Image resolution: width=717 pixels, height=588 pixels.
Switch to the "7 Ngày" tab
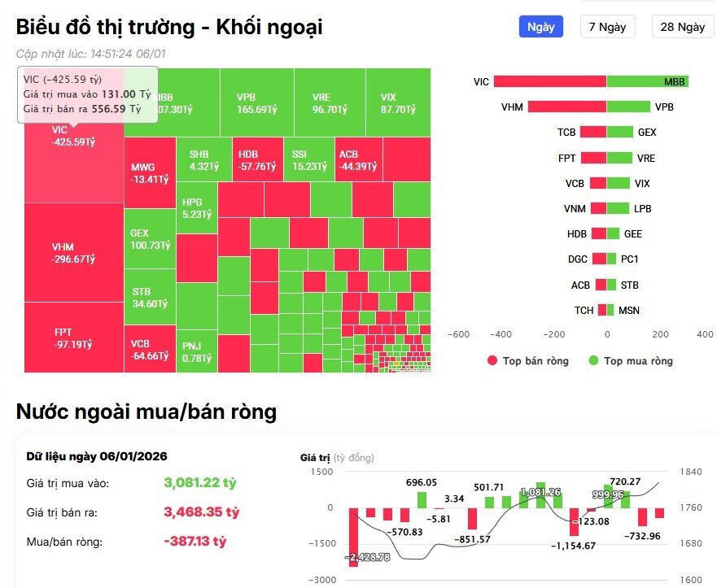[607, 27]
